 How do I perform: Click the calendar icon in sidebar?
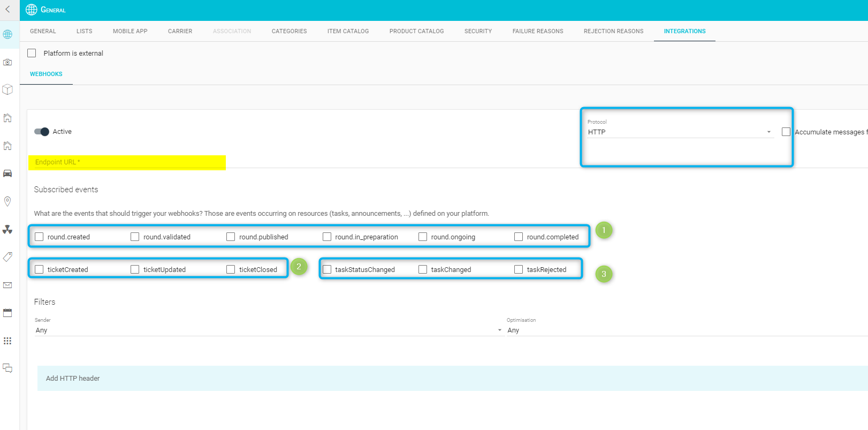7,313
